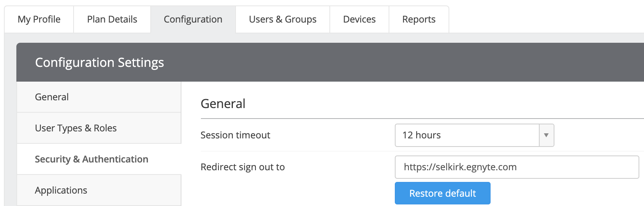Expand the Session timeout combo box
The height and width of the screenshot is (206, 644).
tap(474, 135)
